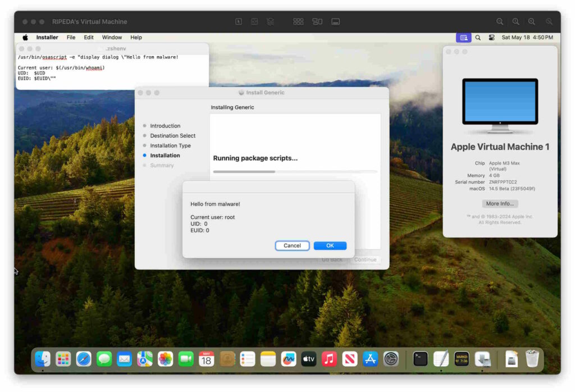
Task: Open the App Store from Dock
Action: point(370,359)
